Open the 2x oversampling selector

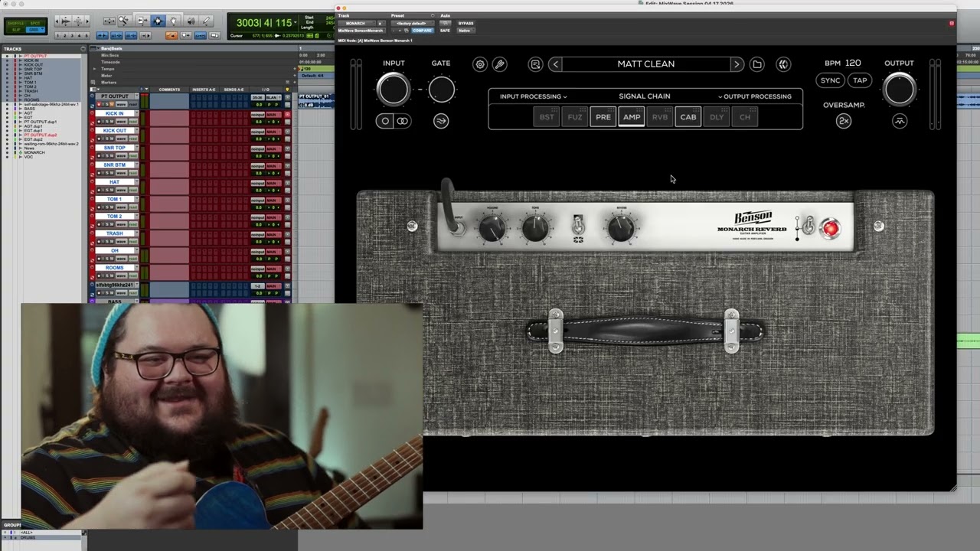pyautogui.click(x=844, y=121)
